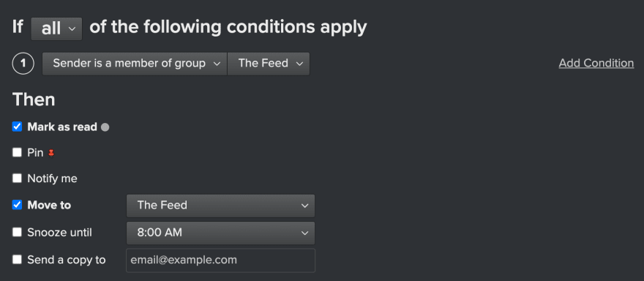
Task: Enable the Pin checkbox
Action: click(17, 153)
